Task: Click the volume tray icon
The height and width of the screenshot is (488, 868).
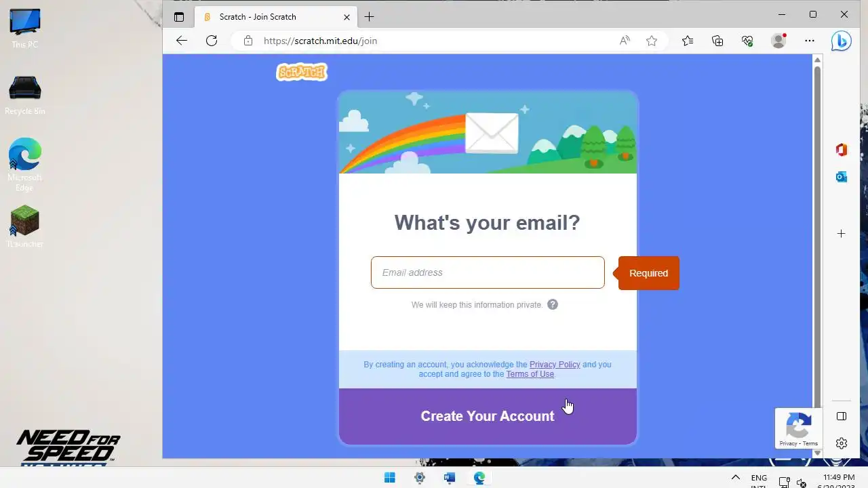Action: click(x=802, y=483)
